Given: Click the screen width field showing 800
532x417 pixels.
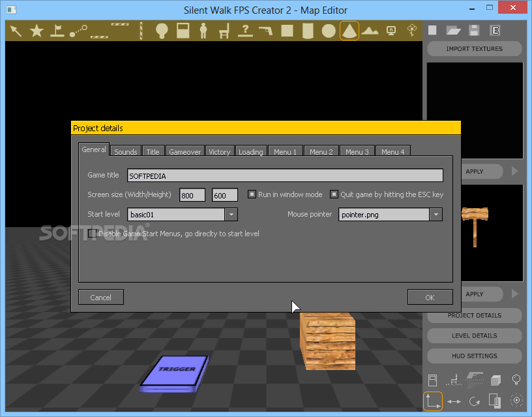Looking at the screenshot, I should [x=192, y=195].
